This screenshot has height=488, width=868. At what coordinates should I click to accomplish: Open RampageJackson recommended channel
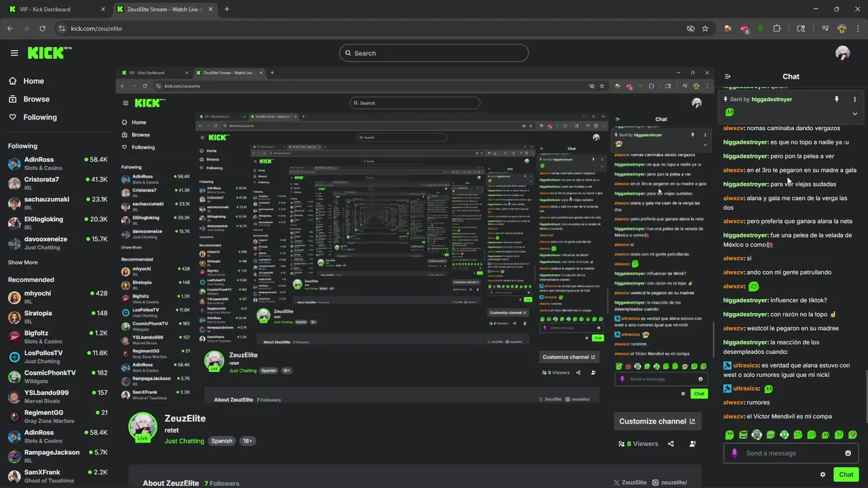click(57, 456)
